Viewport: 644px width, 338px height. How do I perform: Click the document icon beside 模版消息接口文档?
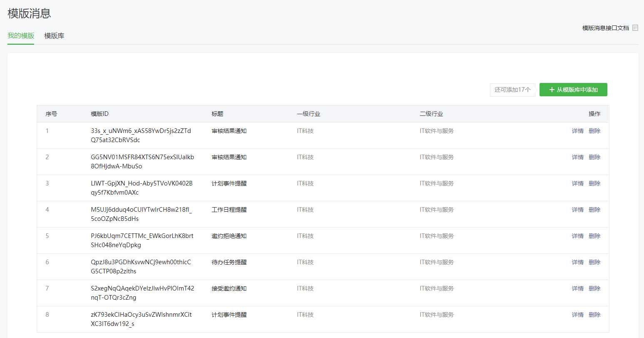tap(635, 28)
